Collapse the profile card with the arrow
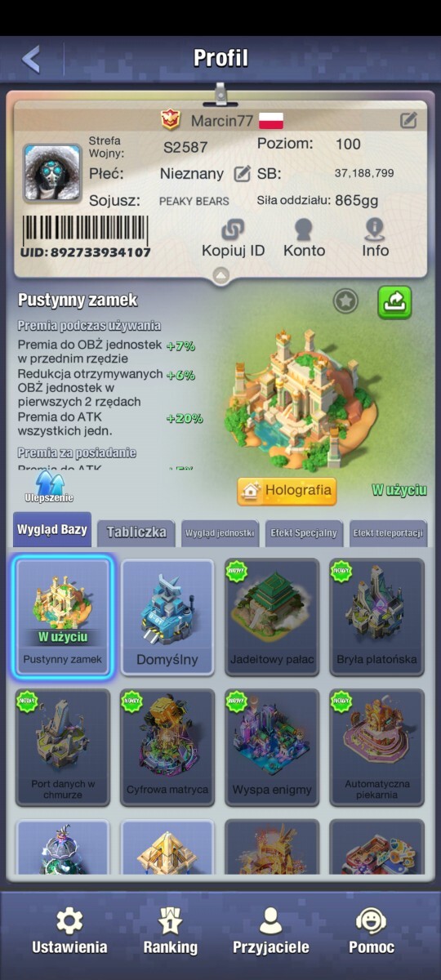This screenshot has height=980, width=441. click(x=220, y=276)
